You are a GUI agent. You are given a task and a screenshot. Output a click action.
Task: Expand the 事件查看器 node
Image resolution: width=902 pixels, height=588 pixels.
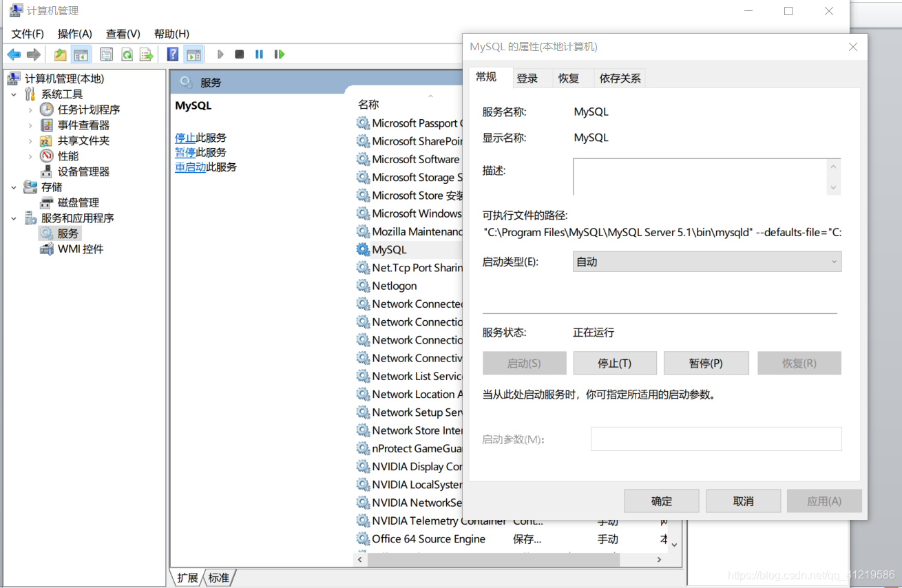tap(30, 125)
